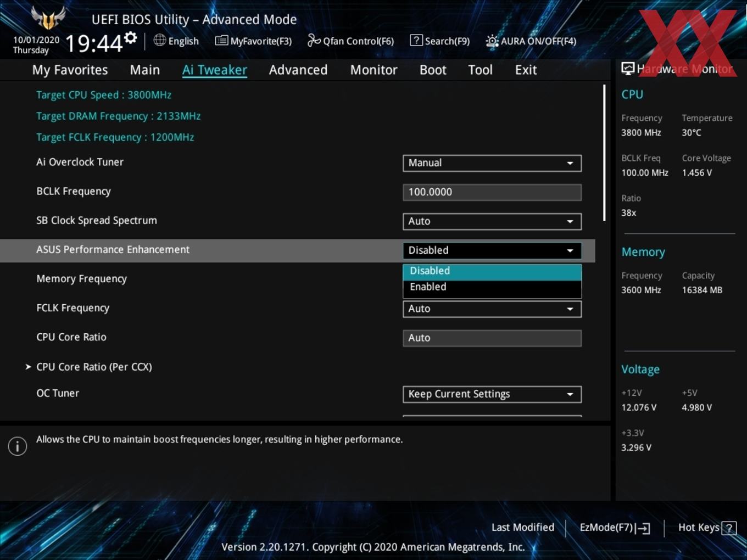The width and height of the screenshot is (747, 560).
Task: Select the Ai Tweaker tab
Action: click(215, 70)
